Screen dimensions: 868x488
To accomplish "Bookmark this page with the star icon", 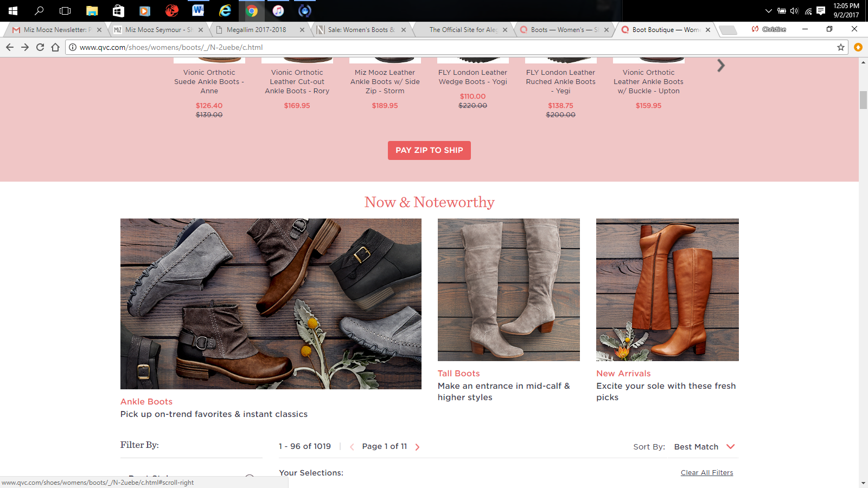I will (x=841, y=47).
